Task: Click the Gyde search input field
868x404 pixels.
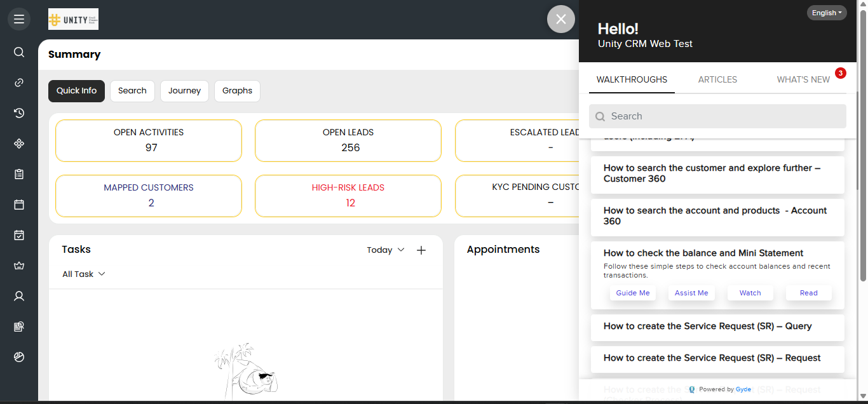Action: coord(717,116)
